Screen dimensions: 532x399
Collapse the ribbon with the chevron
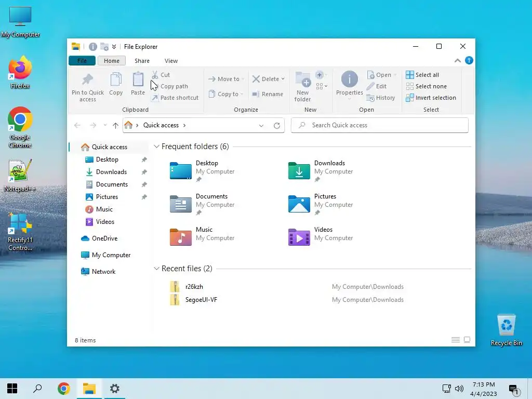(457, 61)
